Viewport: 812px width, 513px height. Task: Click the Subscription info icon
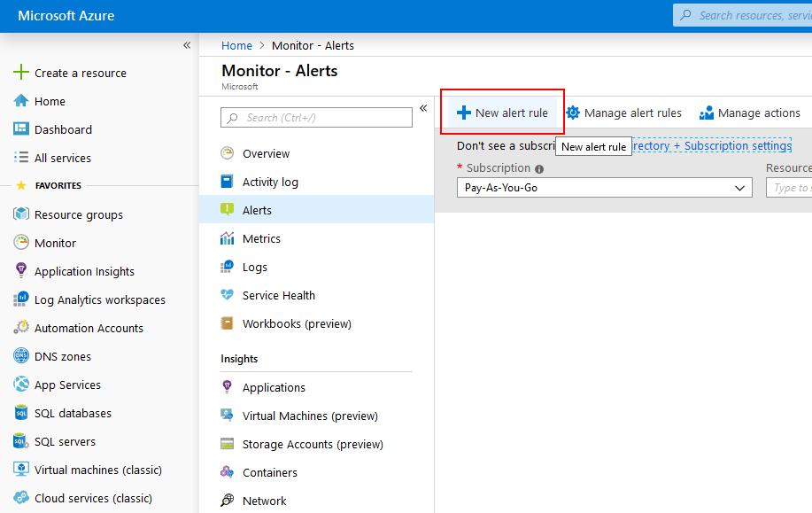click(x=539, y=169)
